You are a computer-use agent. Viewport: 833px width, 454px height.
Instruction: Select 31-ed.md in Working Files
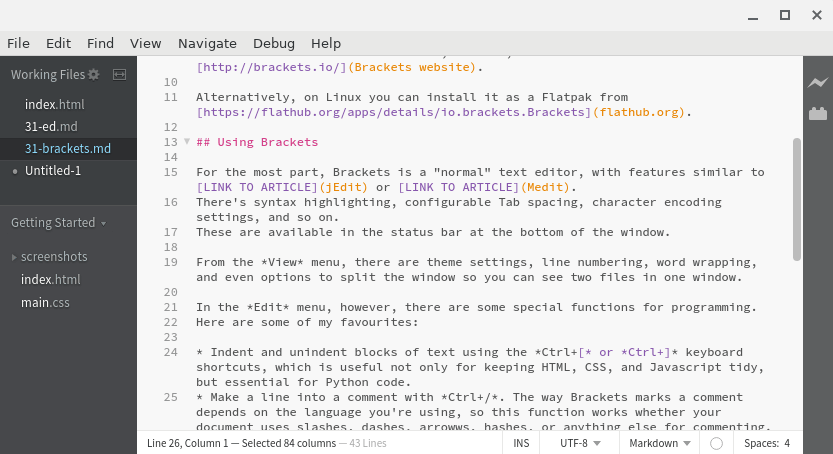[x=51, y=127]
